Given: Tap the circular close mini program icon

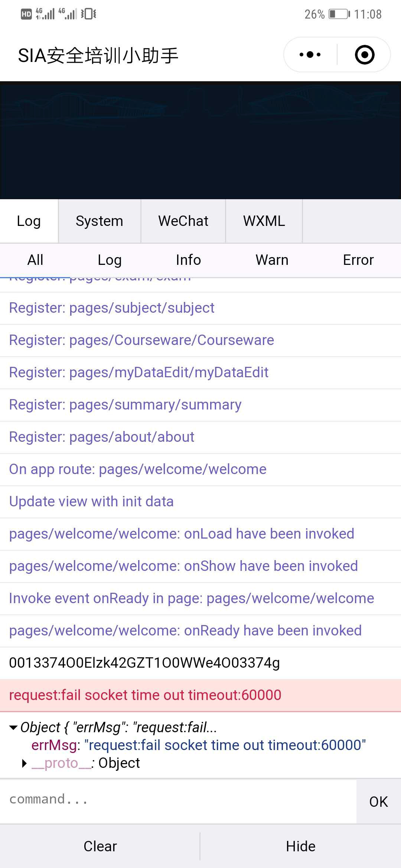Looking at the screenshot, I should [365, 55].
